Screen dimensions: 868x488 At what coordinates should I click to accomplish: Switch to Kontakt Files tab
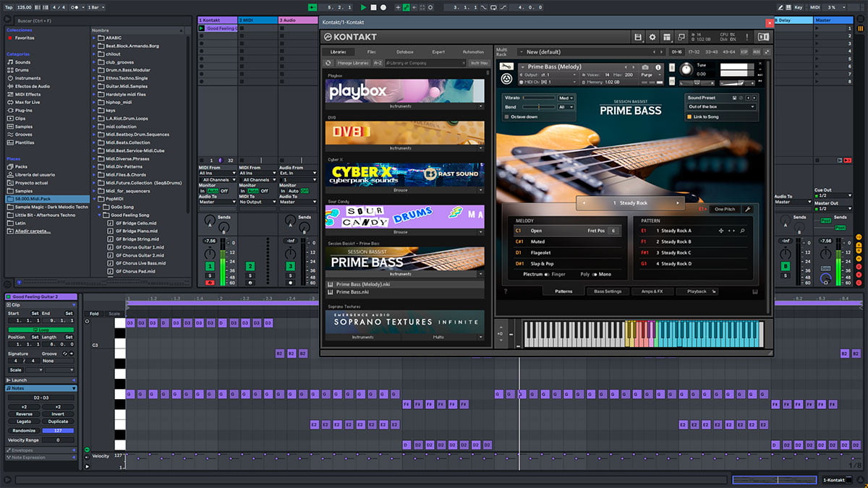[371, 52]
